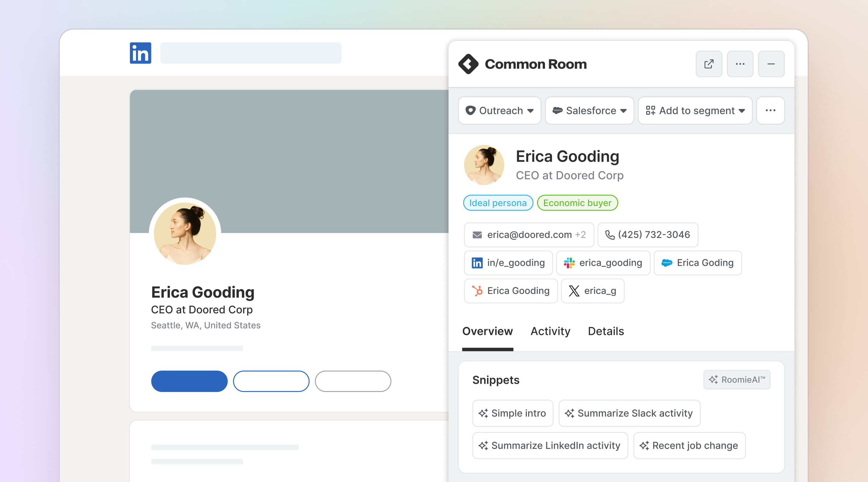Click the LinkedIn search field

251,53
